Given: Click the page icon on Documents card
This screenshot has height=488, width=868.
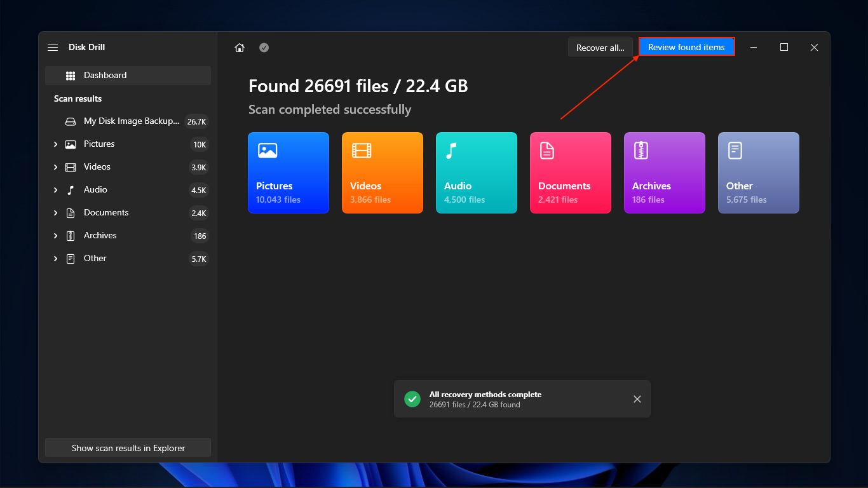Looking at the screenshot, I should pyautogui.click(x=547, y=151).
